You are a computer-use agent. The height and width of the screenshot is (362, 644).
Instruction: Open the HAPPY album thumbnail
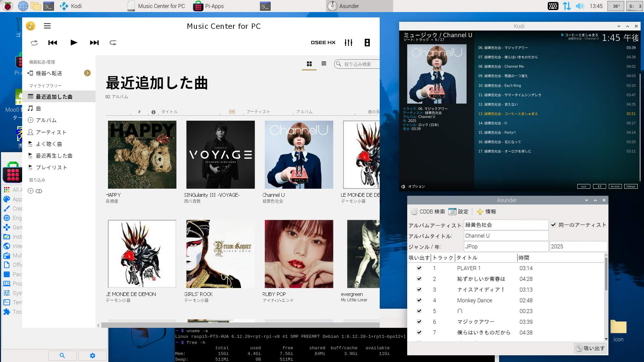[x=142, y=155]
